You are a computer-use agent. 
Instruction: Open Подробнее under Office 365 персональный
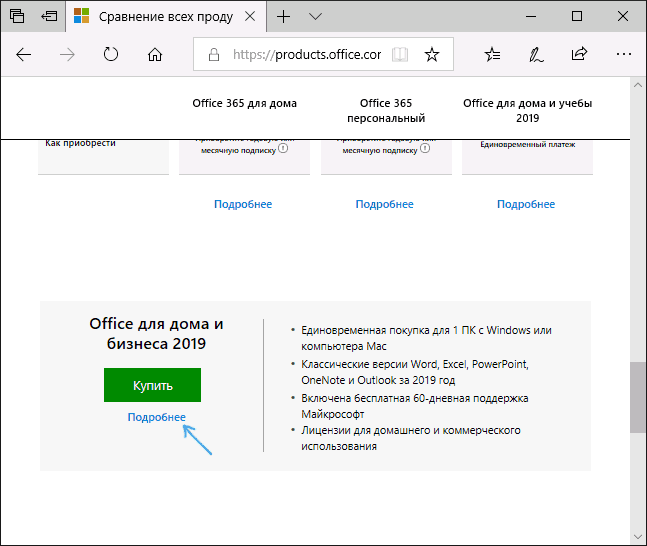coord(385,204)
